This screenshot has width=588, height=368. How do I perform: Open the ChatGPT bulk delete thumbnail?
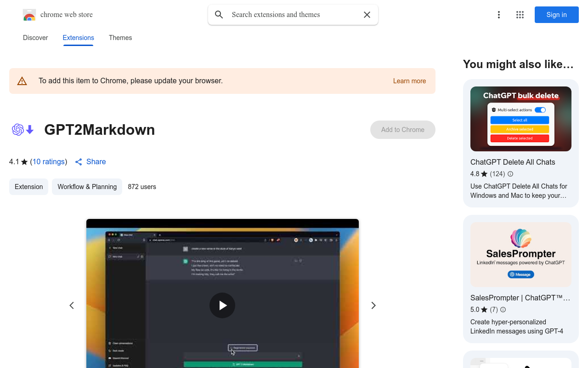(x=521, y=119)
